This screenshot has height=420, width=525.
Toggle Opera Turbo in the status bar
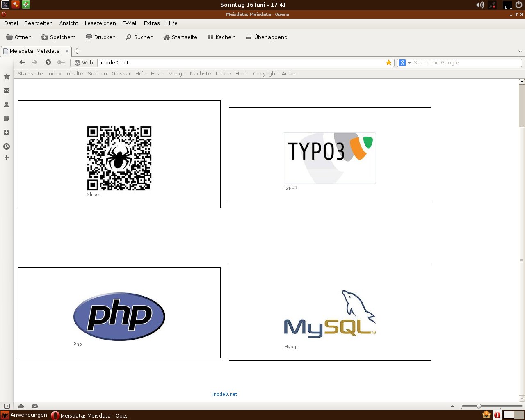[x=35, y=406]
